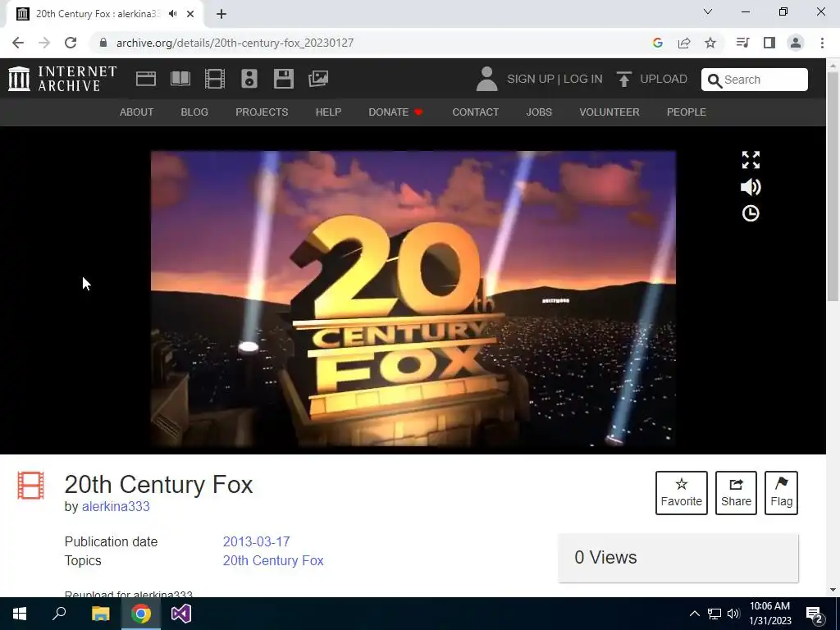The width and height of the screenshot is (840, 630).
Task: Open the Software floppy disk icon
Action: (x=283, y=79)
